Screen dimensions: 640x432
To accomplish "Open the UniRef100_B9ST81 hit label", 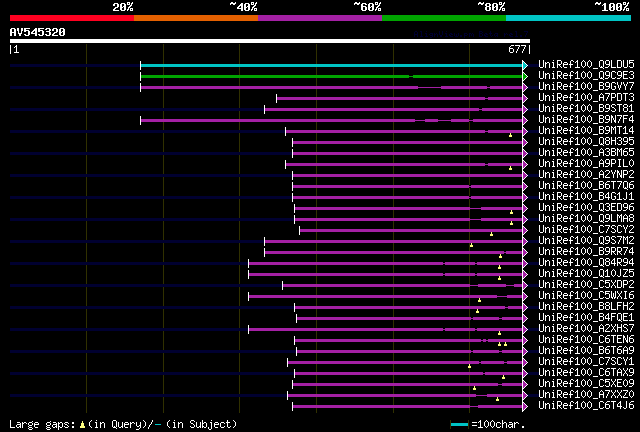I will 586,108.
